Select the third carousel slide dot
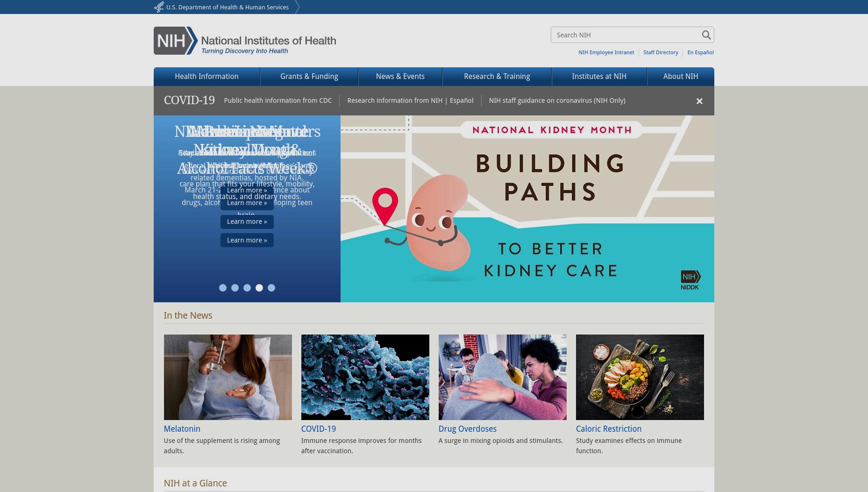Viewport: 868px width, 492px height. tap(247, 288)
